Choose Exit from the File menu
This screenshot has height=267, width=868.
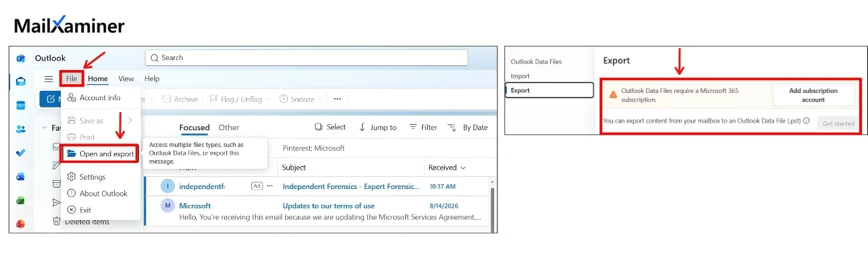(x=100, y=210)
